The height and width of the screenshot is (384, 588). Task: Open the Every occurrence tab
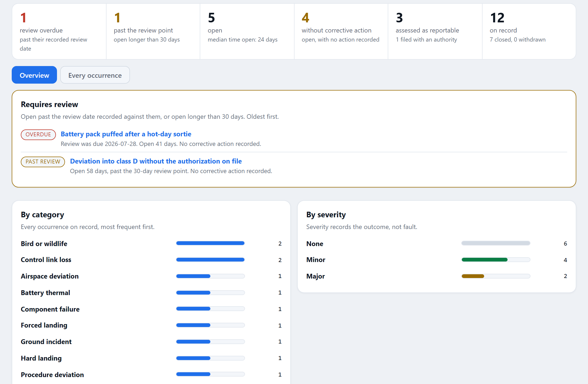tap(95, 75)
